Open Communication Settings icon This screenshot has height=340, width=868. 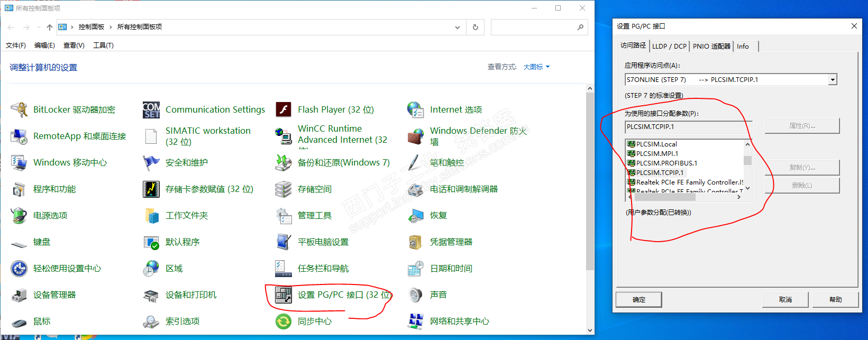point(151,109)
